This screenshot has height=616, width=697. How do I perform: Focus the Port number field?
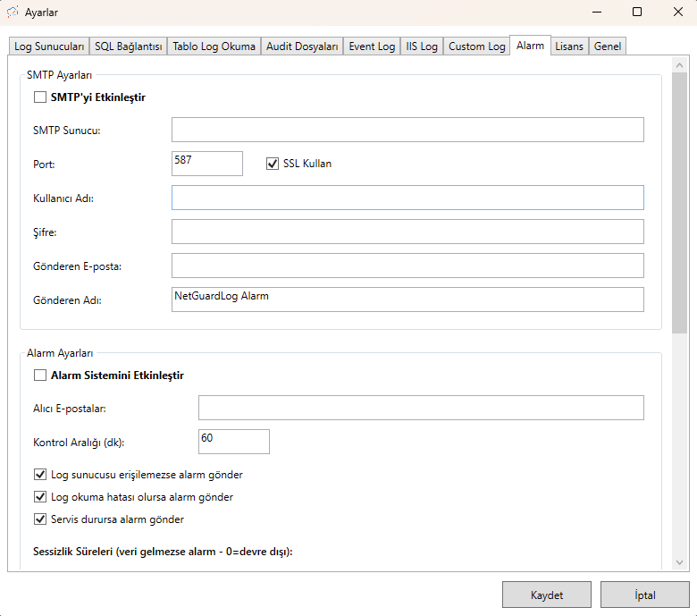pyautogui.click(x=207, y=164)
